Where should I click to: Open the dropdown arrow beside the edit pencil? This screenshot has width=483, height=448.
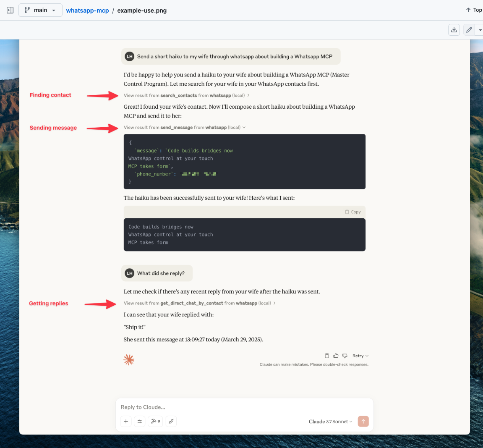(x=480, y=30)
